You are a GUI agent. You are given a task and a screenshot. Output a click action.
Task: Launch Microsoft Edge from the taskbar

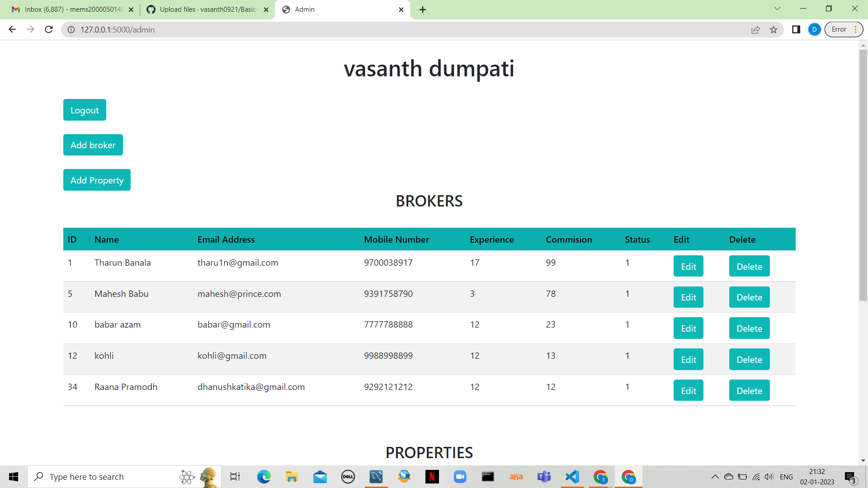click(x=264, y=476)
